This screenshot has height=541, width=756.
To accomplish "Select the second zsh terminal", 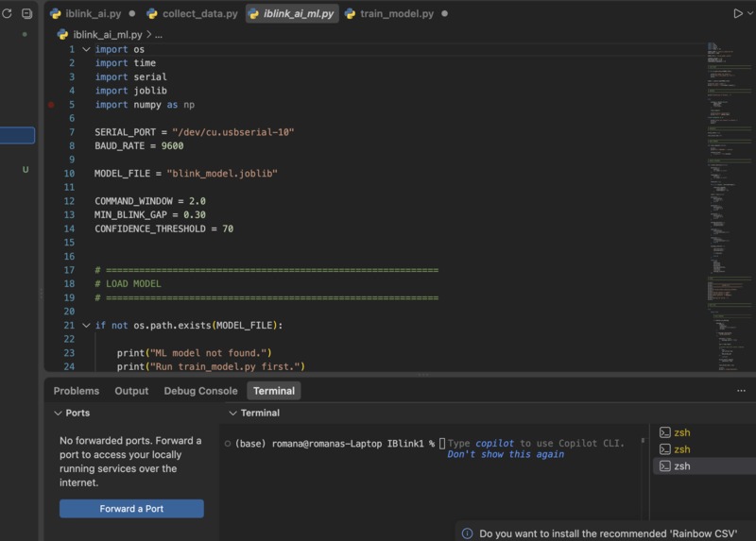I will tap(704, 449).
